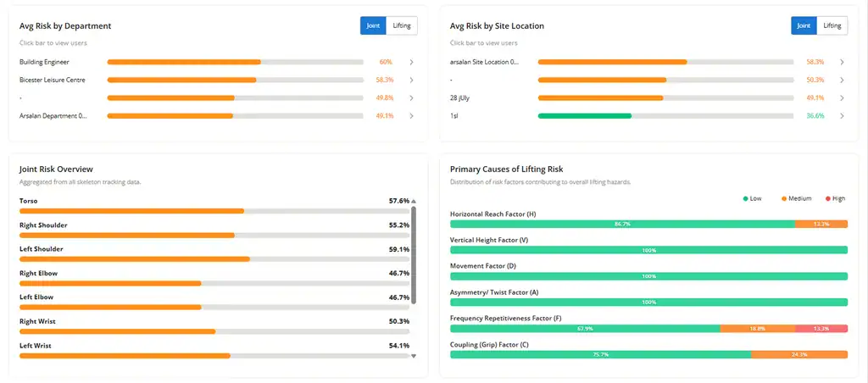
Task: Switch Department chart to Lifting
Action: click(x=402, y=25)
